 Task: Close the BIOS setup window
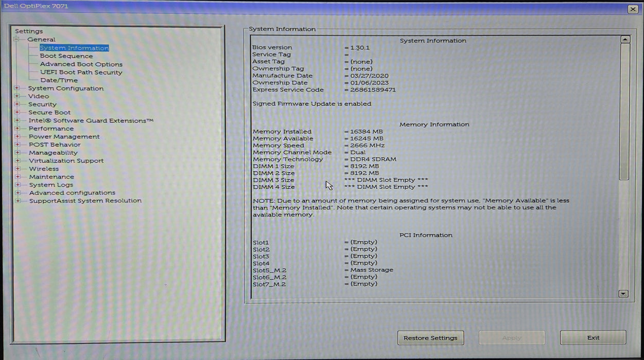633,9
